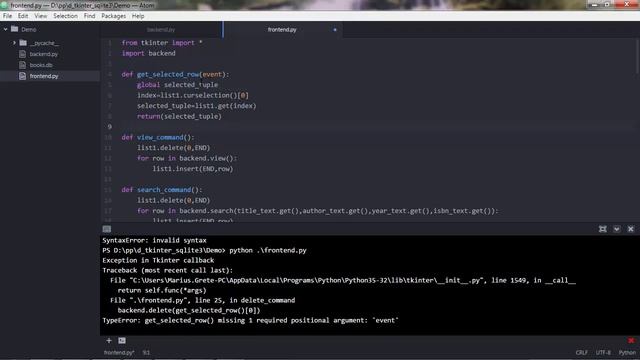
Task: Open the Packages menu
Action: 113,16
